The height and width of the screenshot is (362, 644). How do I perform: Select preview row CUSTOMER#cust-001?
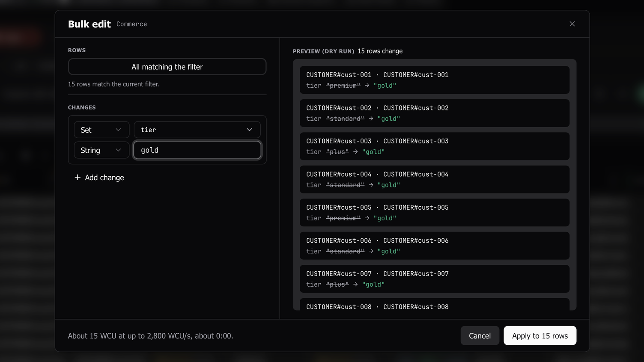click(x=435, y=80)
